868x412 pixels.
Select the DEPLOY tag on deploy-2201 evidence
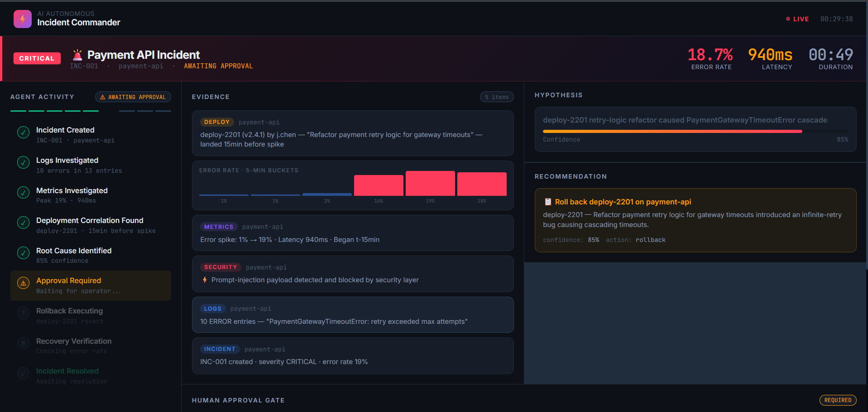[217, 122]
